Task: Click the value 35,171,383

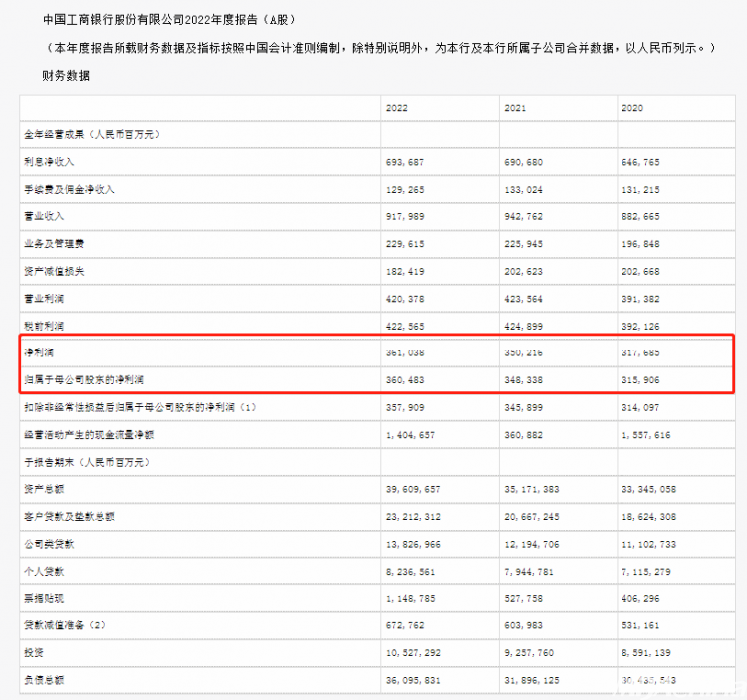Action: pyautogui.click(x=531, y=490)
